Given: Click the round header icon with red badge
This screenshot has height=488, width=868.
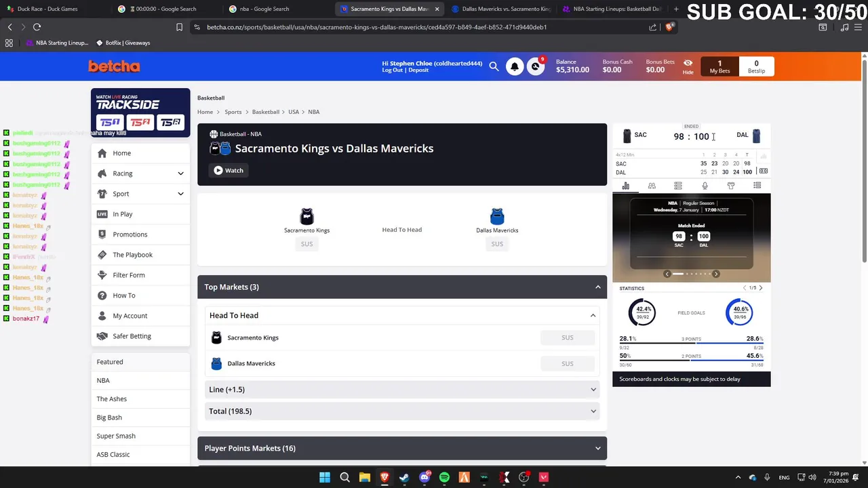Looking at the screenshot, I should pyautogui.click(x=536, y=66).
